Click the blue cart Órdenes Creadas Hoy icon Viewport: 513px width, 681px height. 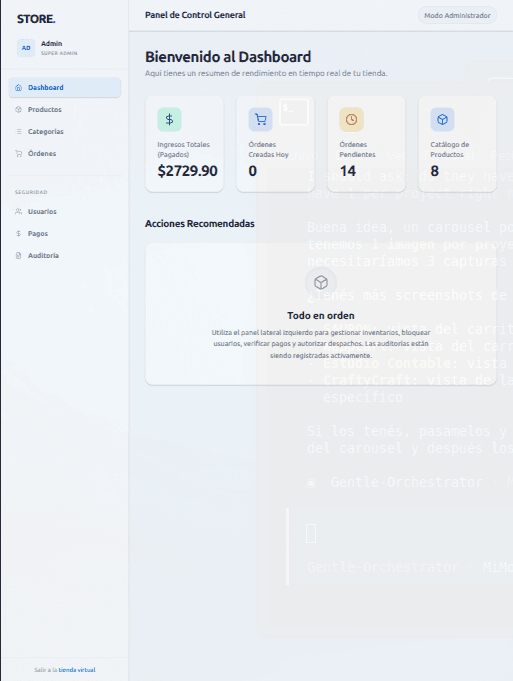coord(261,119)
